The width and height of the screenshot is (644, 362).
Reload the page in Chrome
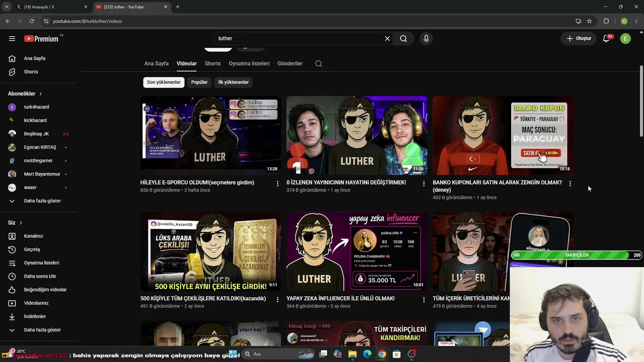(32, 21)
